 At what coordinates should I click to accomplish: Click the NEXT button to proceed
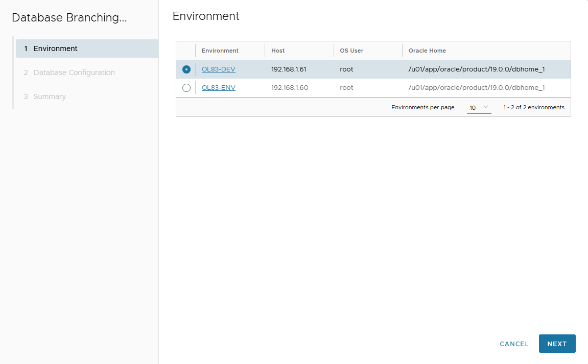[557, 344]
